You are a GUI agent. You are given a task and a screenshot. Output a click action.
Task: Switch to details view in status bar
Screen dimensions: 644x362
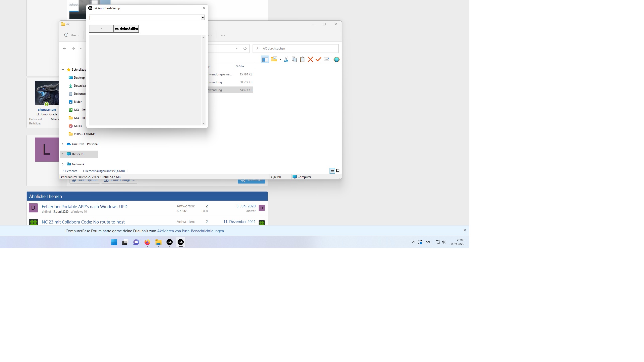pos(332,171)
